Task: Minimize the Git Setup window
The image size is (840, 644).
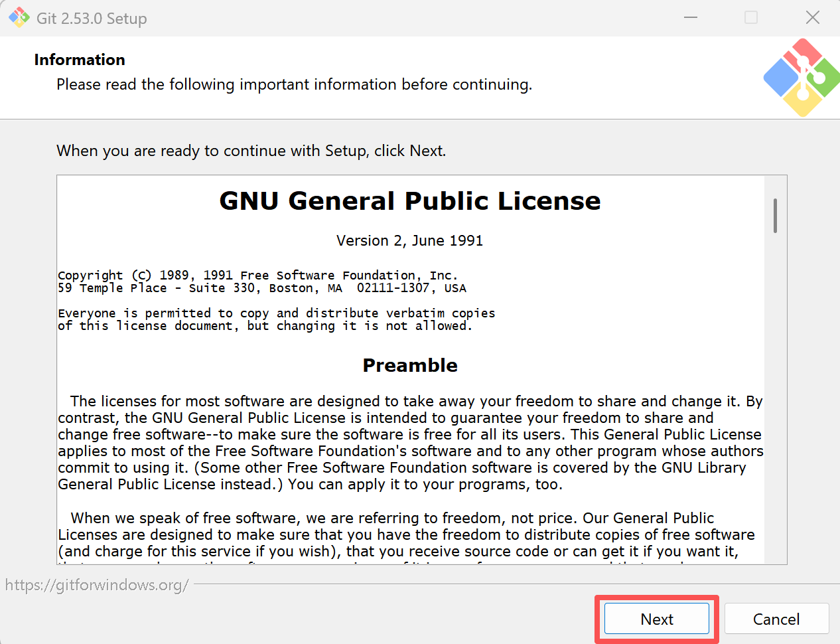Action: [691, 18]
